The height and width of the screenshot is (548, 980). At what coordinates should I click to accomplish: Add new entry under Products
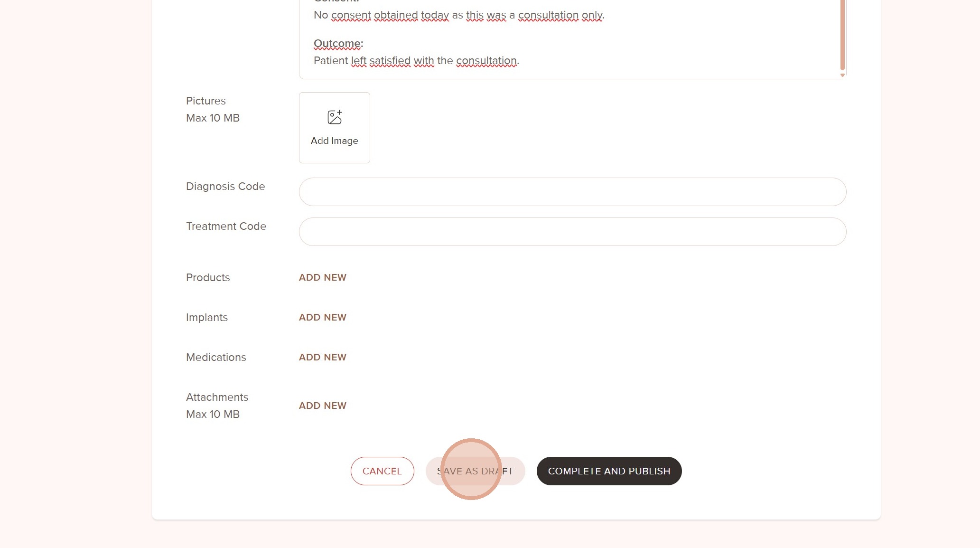tap(323, 277)
